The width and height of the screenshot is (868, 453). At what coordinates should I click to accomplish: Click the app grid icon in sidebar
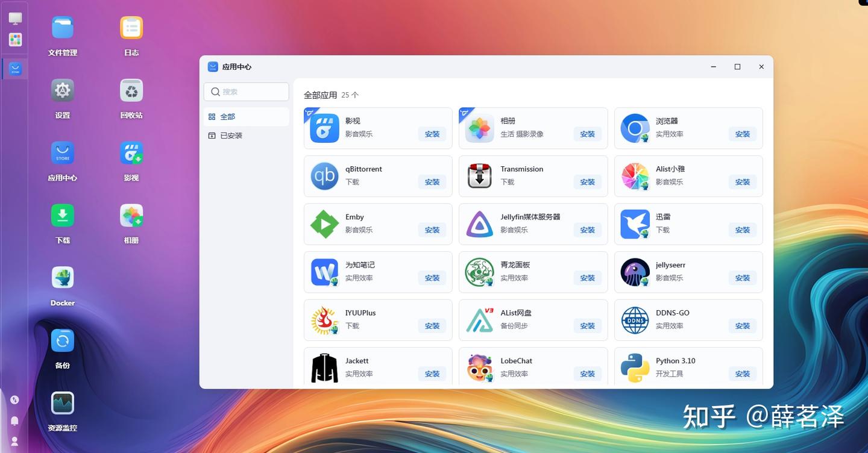(14, 39)
